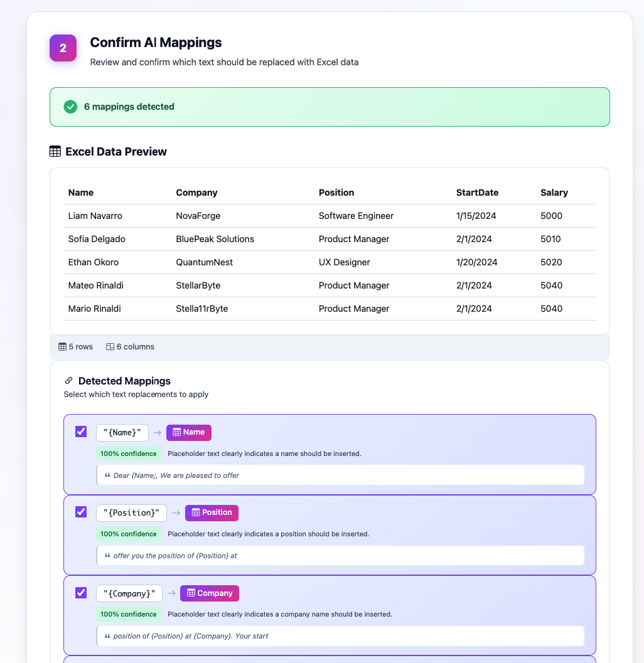Click the Position badge on the second mapping

(x=212, y=512)
